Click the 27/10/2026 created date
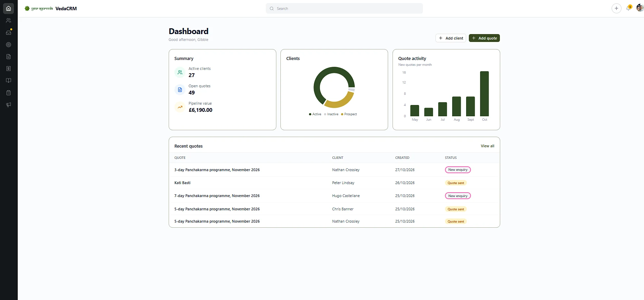644x300 pixels. (405, 170)
